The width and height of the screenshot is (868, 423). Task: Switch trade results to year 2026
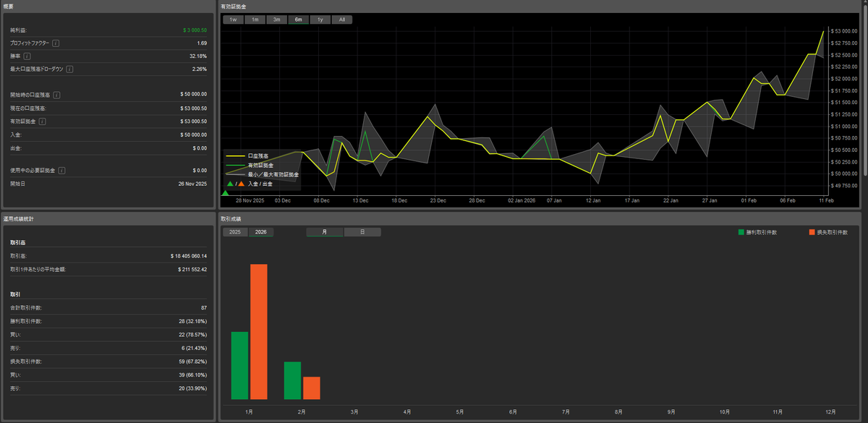coord(261,232)
